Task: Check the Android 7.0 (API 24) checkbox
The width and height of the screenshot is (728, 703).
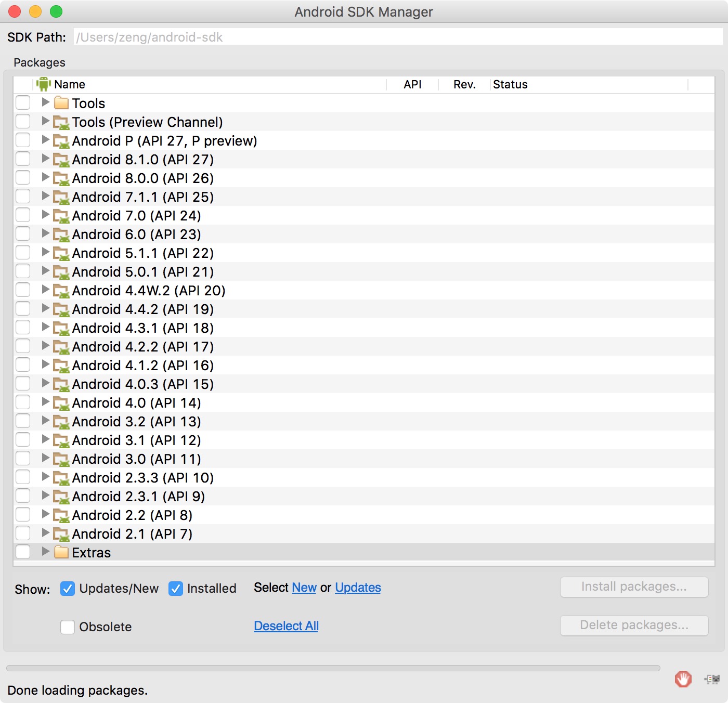Action: (x=23, y=215)
